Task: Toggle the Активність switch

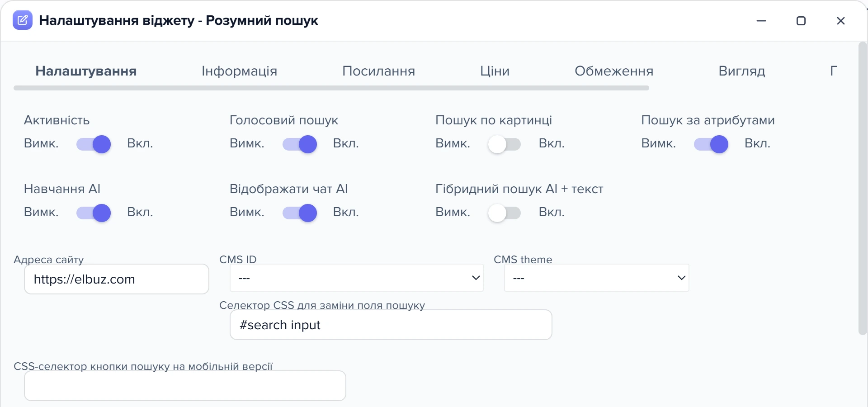Action: click(x=94, y=144)
